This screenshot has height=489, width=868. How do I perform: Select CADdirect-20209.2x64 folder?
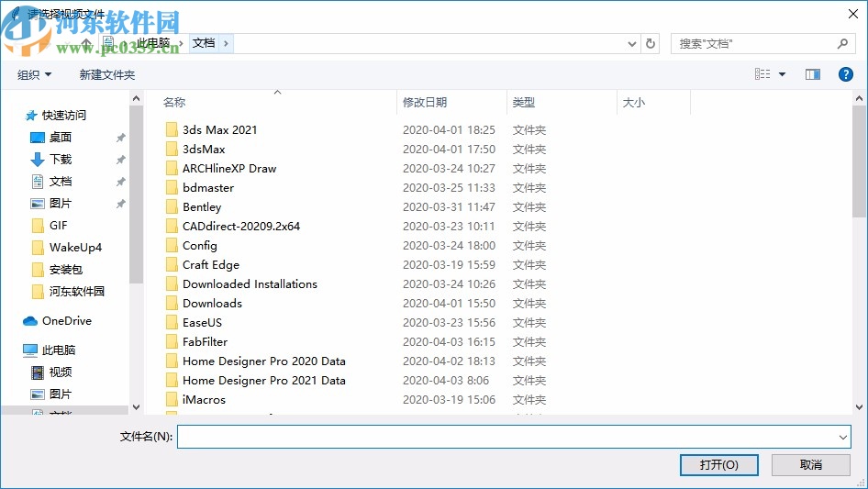241,226
